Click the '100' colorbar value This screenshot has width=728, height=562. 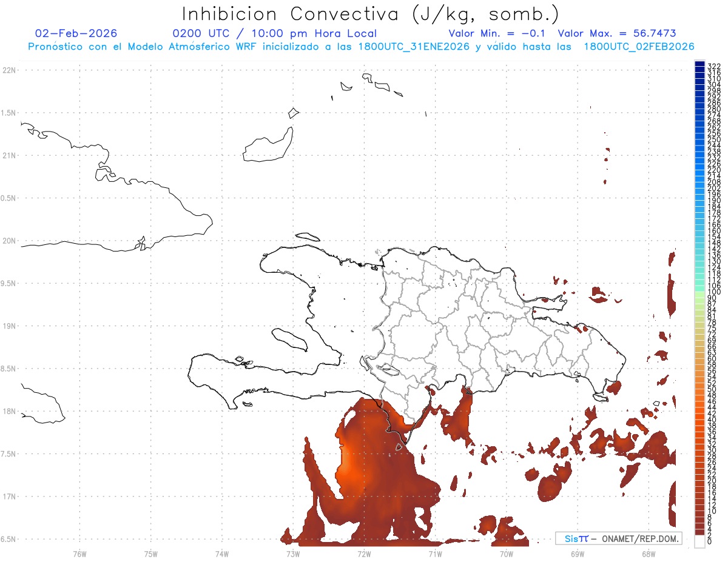(713, 292)
